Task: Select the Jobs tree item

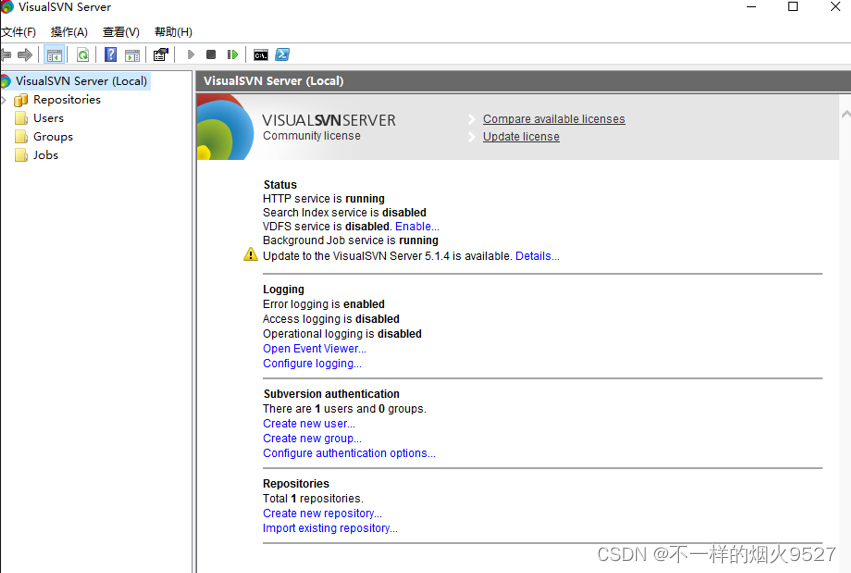Action: (x=46, y=155)
